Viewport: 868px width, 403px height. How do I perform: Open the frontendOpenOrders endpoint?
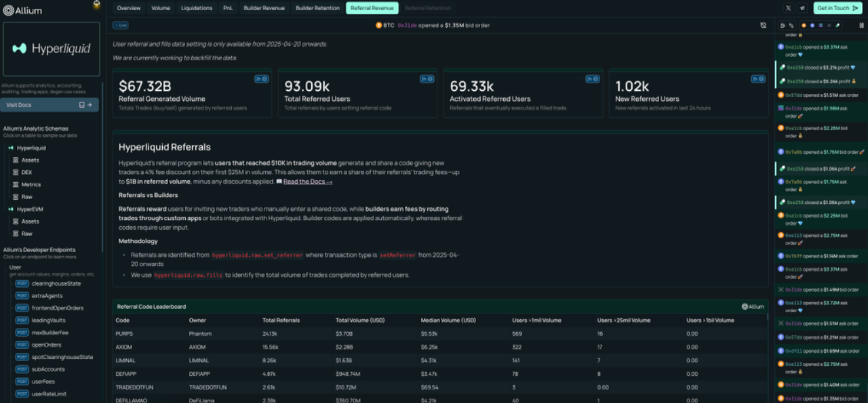tap(50, 307)
